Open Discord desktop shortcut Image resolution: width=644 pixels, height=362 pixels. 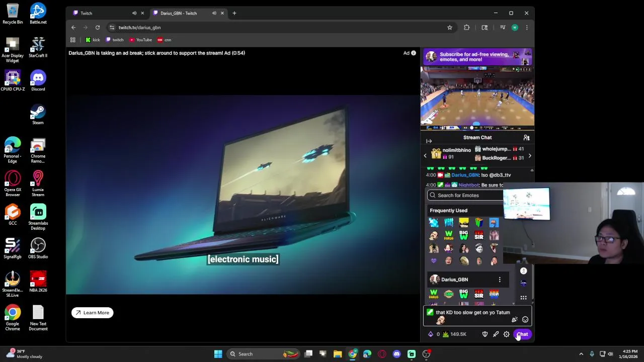[38, 80]
